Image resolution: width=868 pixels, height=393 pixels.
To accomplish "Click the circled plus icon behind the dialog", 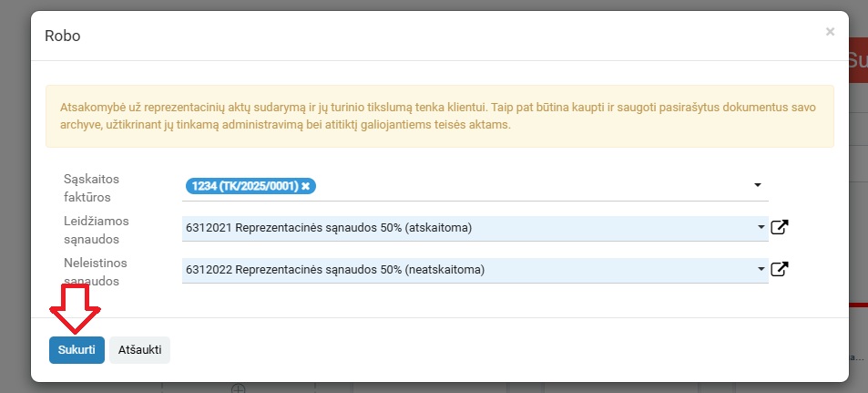I will click(238, 388).
